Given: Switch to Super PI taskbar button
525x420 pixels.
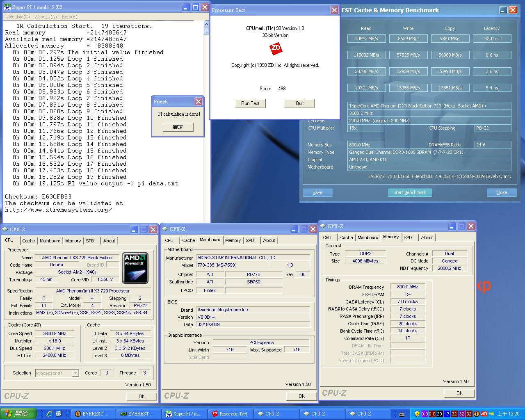Looking at the screenshot, I should tap(185, 414).
